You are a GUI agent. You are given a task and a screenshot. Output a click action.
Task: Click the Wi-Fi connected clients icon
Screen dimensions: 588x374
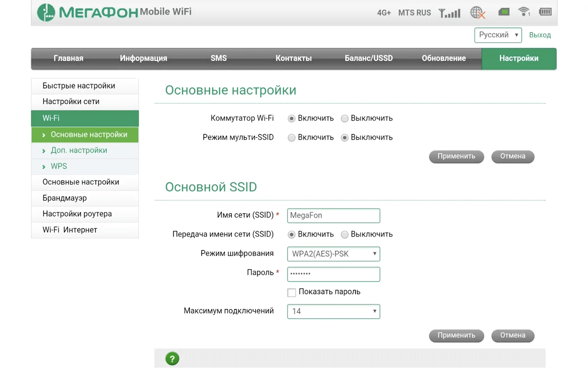click(x=524, y=12)
